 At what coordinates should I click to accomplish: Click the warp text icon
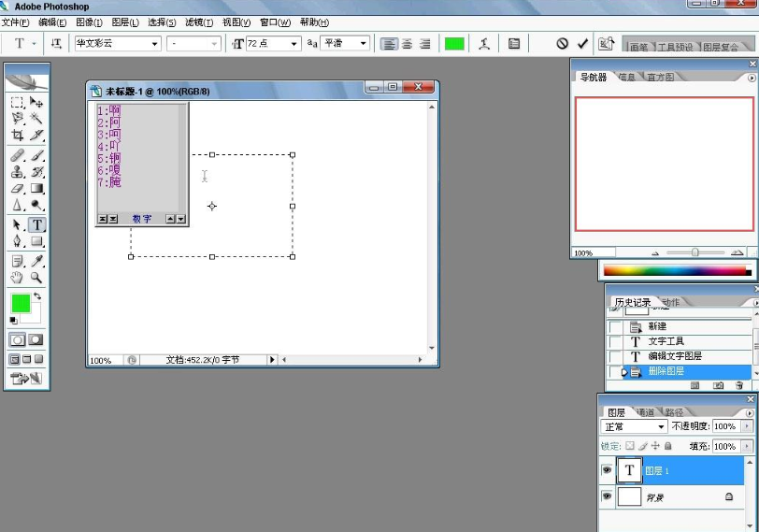point(484,44)
